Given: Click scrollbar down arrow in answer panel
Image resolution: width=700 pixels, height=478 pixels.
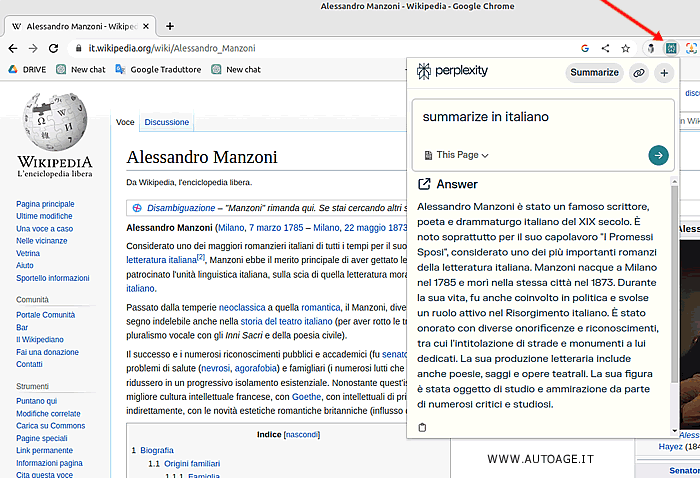Looking at the screenshot, I should coord(674,431).
